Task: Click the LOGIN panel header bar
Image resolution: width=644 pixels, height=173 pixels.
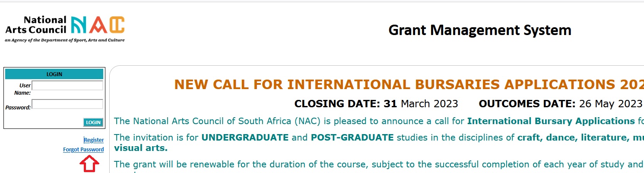Action: [x=54, y=74]
